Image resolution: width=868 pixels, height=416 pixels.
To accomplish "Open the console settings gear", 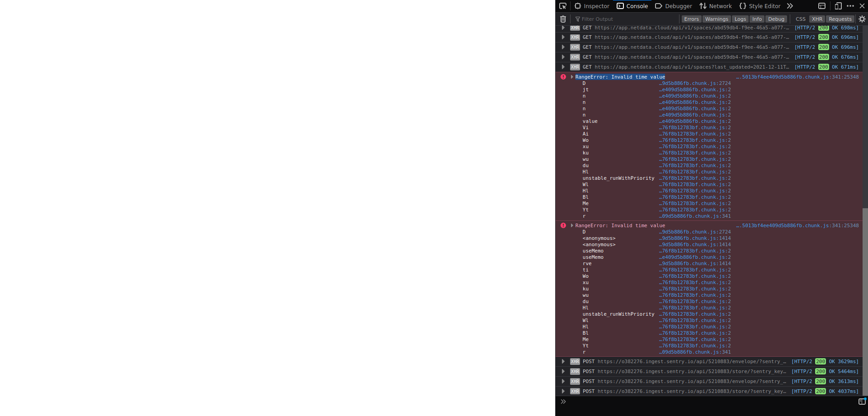I will pyautogui.click(x=862, y=19).
